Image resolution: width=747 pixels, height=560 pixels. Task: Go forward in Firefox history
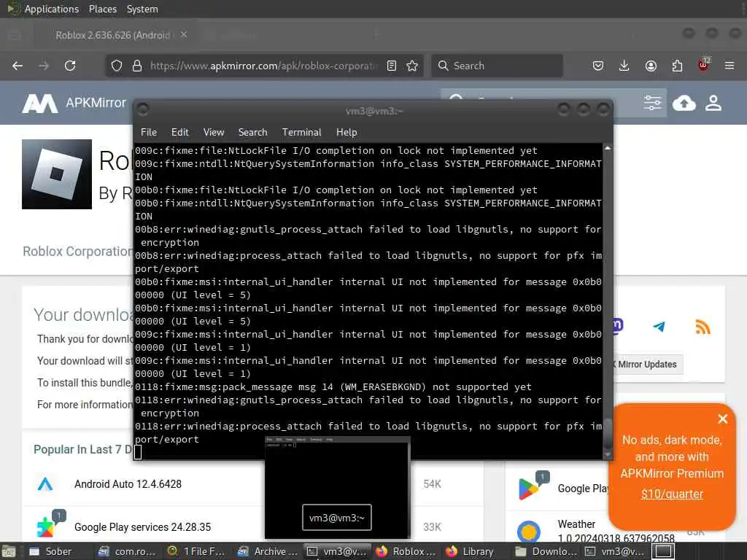[x=44, y=66]
